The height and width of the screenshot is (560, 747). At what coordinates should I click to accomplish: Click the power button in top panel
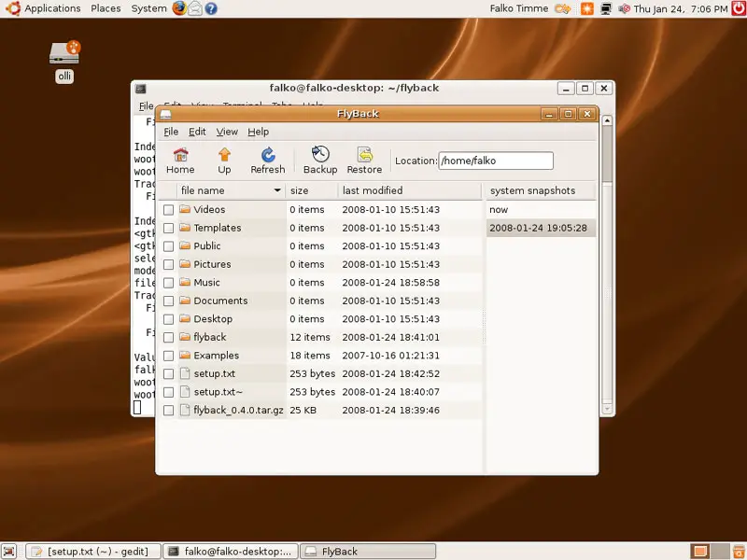[x=739, y=8]
